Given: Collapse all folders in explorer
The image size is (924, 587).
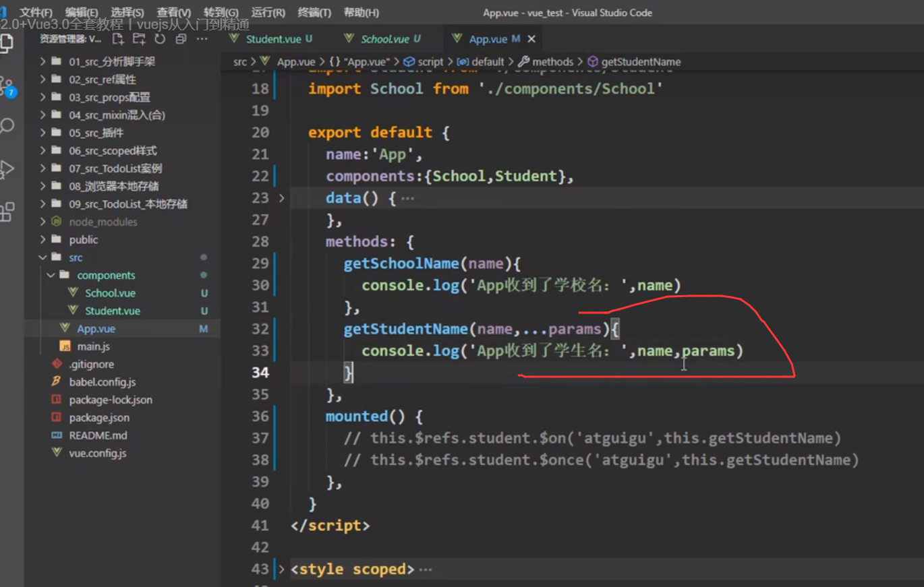Looking at the screenshot, I should point(180,39).
